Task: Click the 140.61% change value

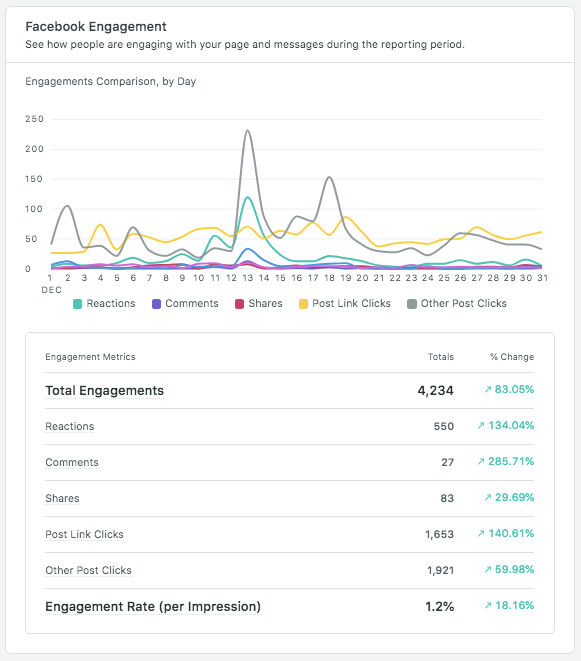Action: (511, 533)
